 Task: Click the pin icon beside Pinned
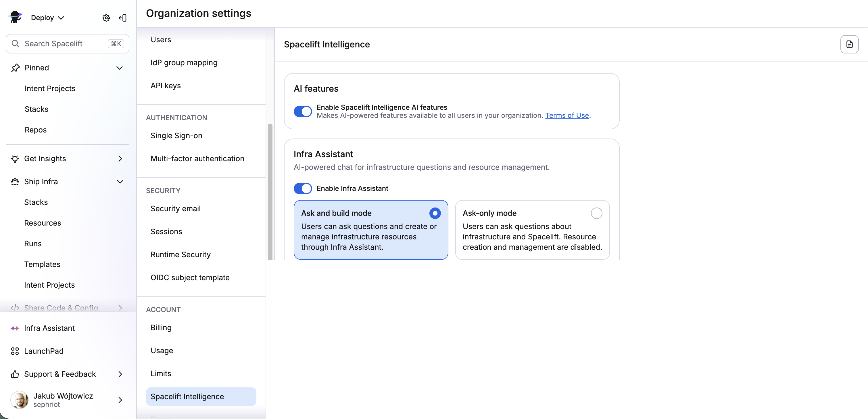point(15,68)
